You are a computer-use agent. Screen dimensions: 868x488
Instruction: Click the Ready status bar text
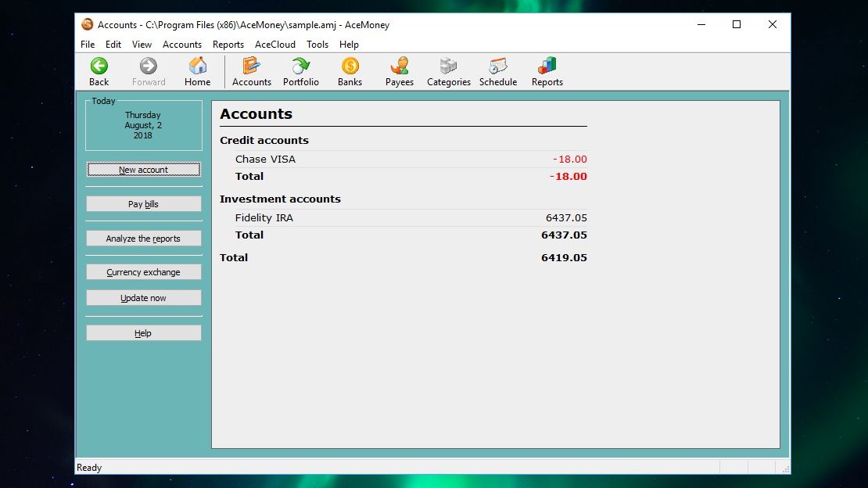pyautogui.click(x=89, y=468)
